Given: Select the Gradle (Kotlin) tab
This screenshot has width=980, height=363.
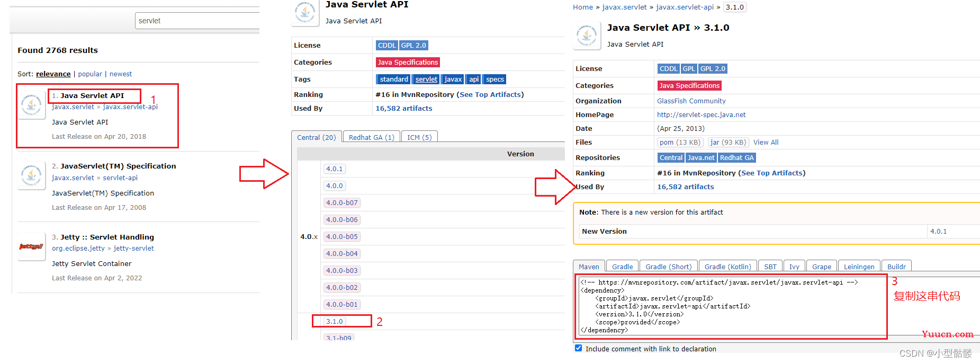Looking at the screenshot, I should (727, 267).
